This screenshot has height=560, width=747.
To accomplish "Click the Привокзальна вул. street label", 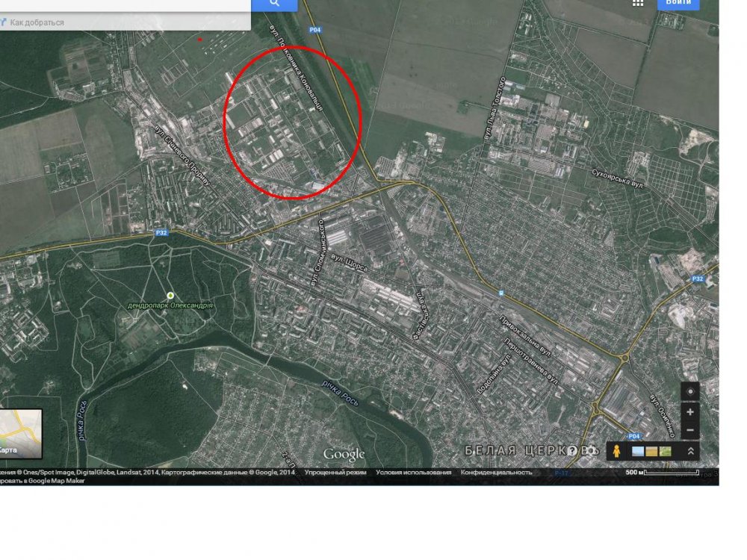I will (x=525, y=337).
